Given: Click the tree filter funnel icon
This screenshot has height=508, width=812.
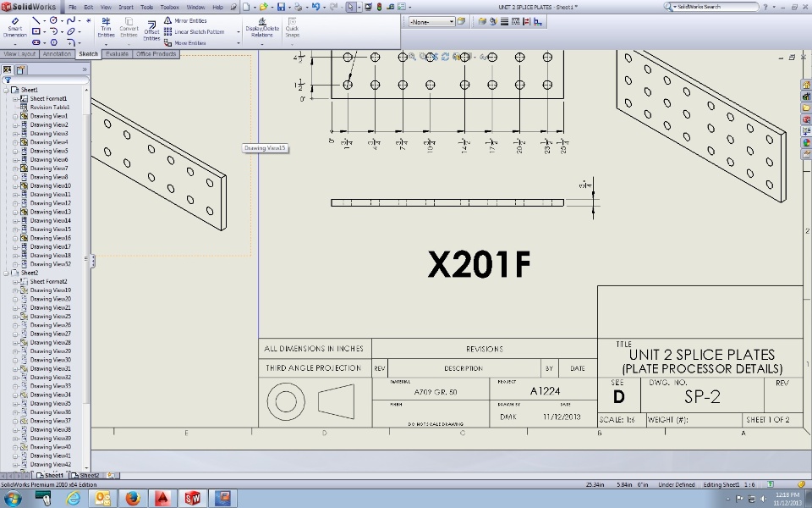Looking at the screenshot, I should tap(8, 80).
